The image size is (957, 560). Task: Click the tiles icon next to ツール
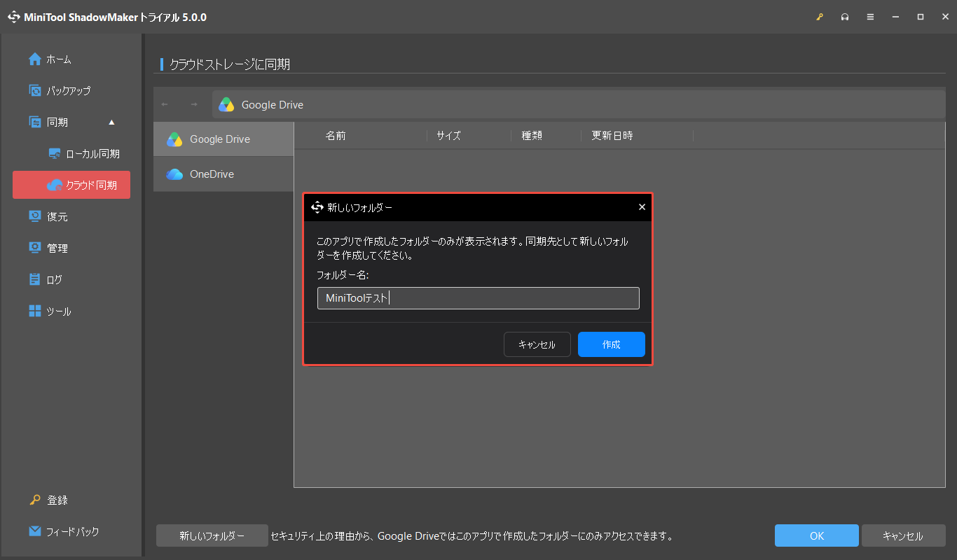(x=35, y=311)
